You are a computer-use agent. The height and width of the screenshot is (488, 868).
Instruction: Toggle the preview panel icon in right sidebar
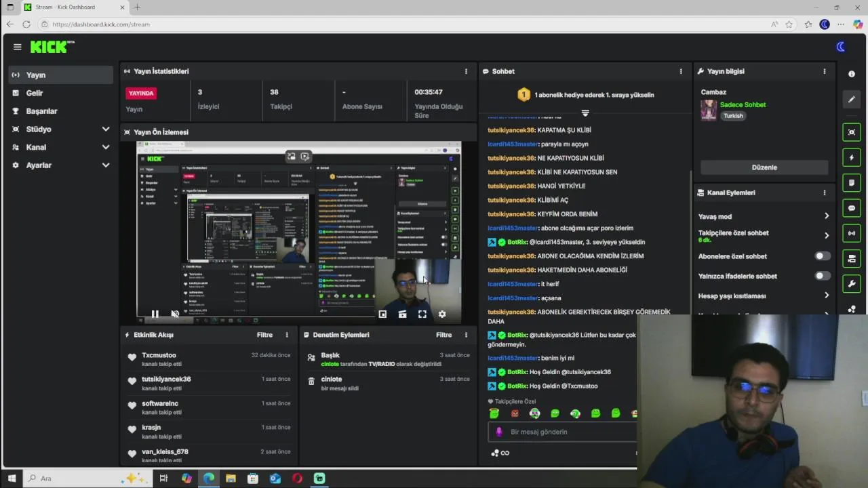tap(852, 131)
